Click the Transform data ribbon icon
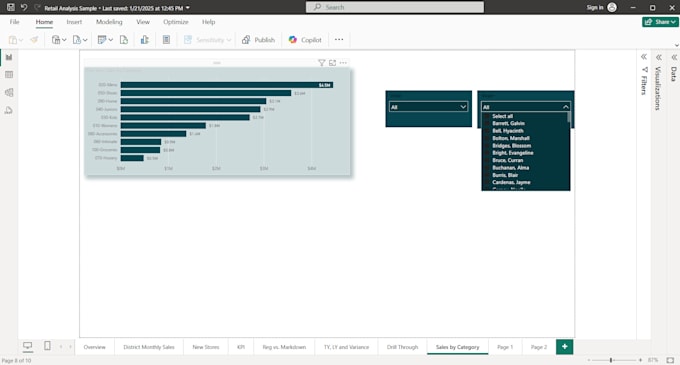The height and width of the screenshot is (365, 680). tap(101, 40)
